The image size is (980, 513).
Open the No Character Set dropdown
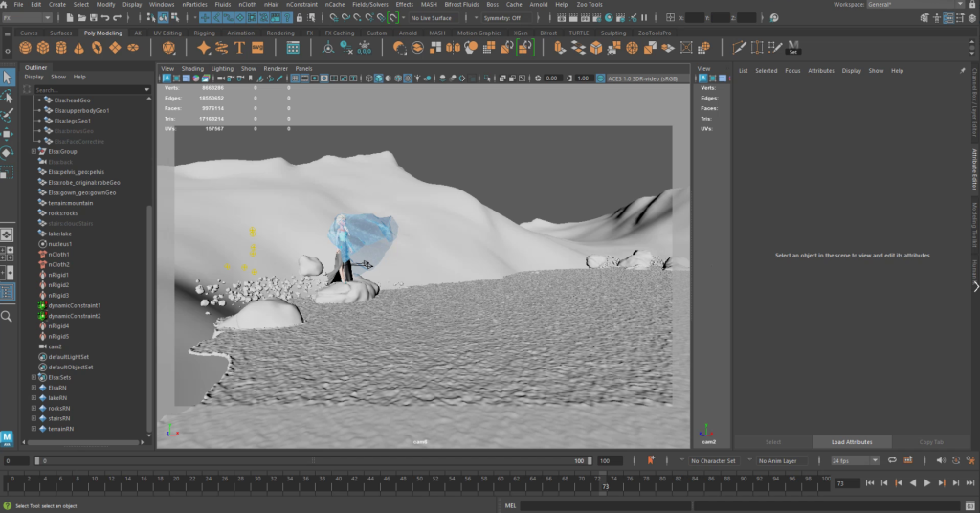click(712, 460)
